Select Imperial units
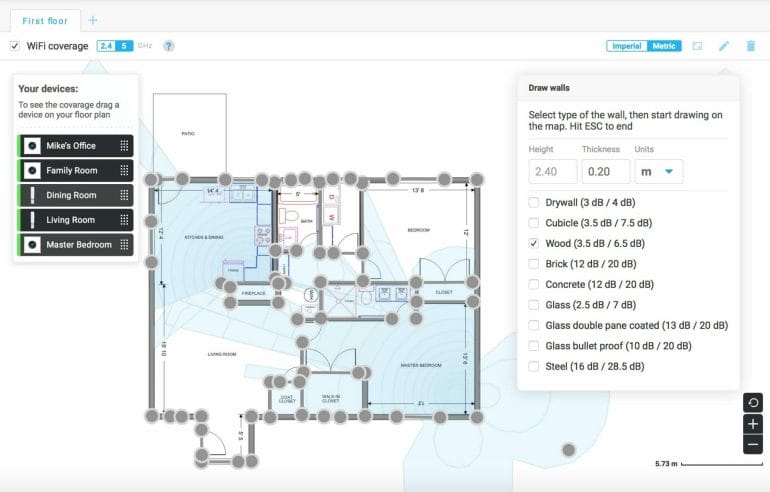770x492 pixels. (x=627, y=46)
